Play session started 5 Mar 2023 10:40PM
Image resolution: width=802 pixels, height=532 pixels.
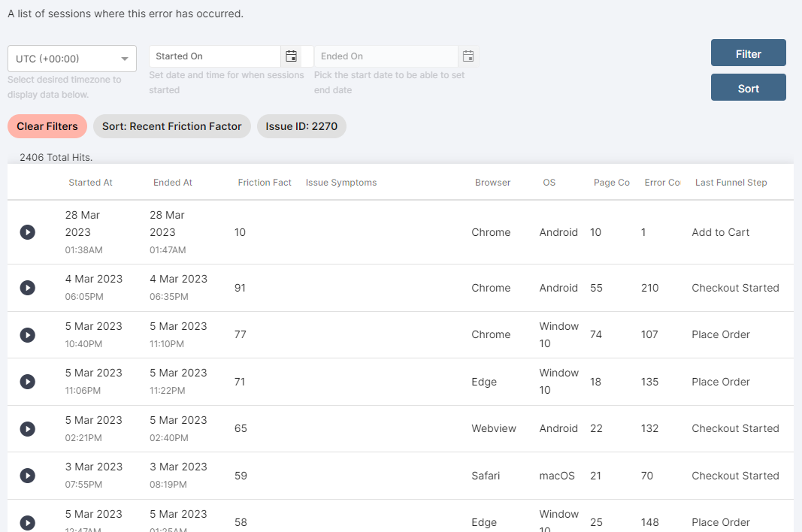click(x=28, y=335)
